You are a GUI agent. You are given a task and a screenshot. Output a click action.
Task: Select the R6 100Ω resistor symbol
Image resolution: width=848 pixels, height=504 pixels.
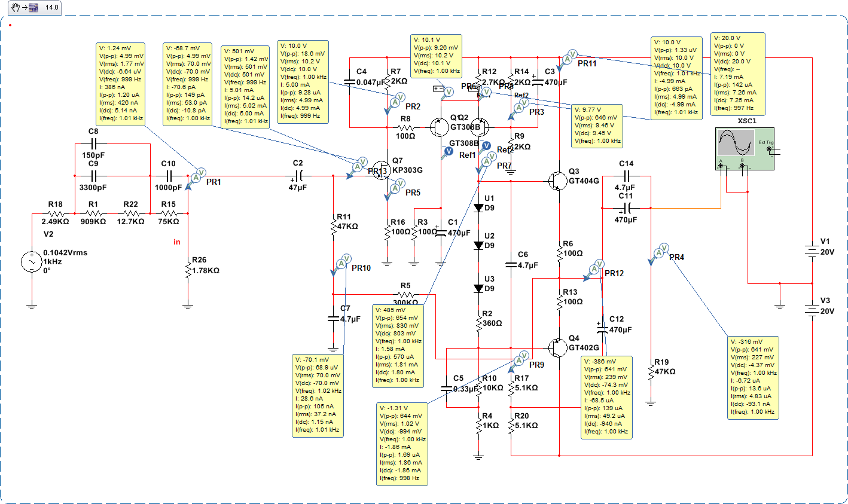click(x=559, y=252)
